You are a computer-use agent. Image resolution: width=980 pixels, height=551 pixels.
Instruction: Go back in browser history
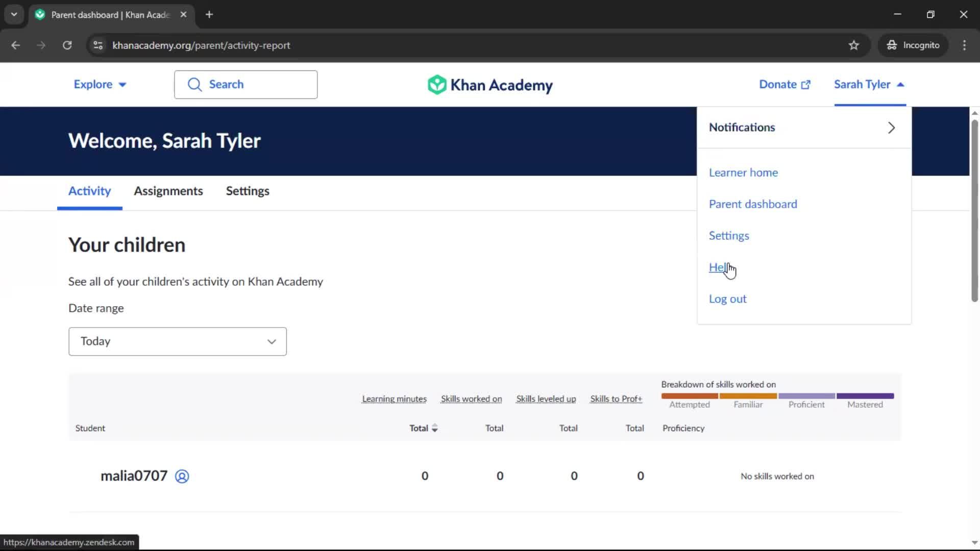(16, 45)
